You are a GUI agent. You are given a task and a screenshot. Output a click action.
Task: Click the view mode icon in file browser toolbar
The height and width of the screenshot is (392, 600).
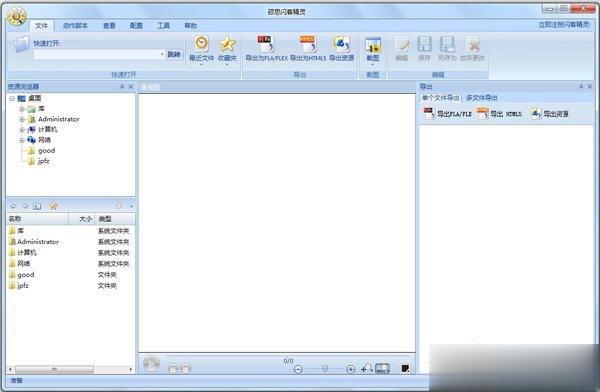pos(120,206)
